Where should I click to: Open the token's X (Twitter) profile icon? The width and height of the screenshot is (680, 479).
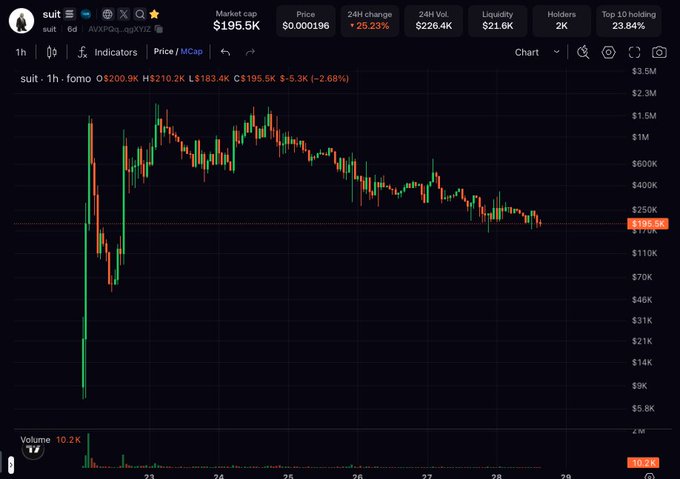(124, 14)
